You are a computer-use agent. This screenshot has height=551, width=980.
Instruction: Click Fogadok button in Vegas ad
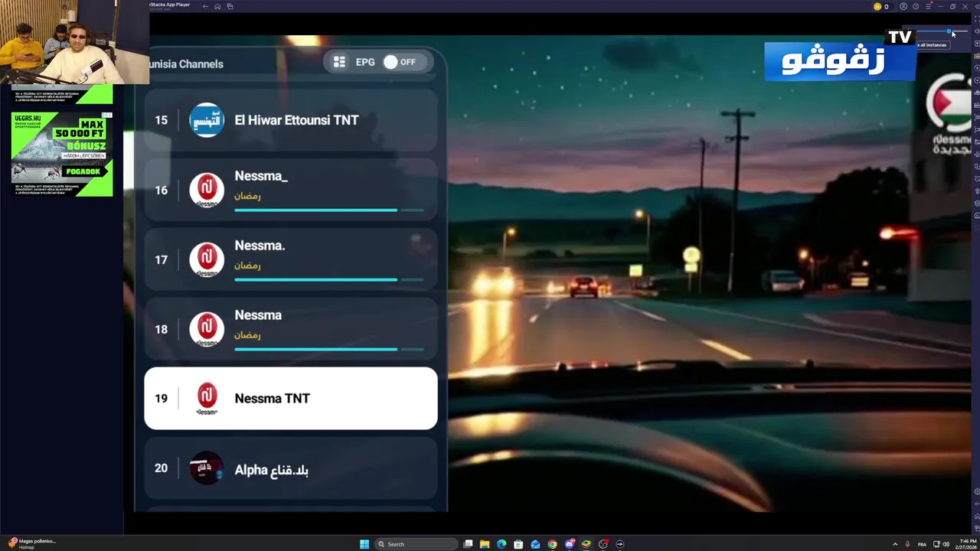(x=83, y=171)
